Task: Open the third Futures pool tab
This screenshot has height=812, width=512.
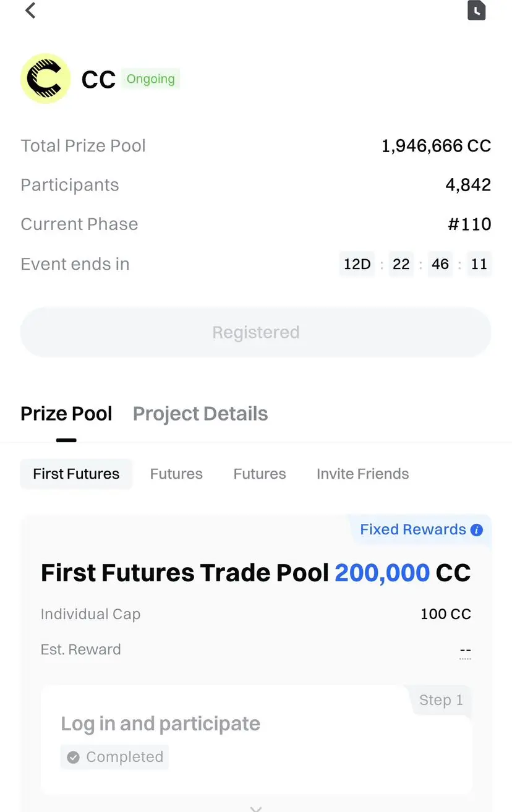Action: (x=260, y=474)
